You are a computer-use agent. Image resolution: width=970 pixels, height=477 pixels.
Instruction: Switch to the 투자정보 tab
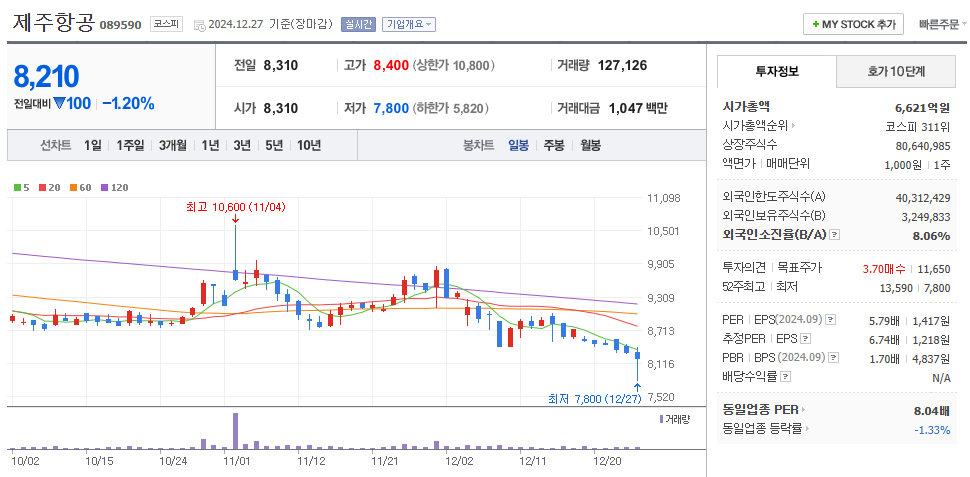[x=776, y=71]
